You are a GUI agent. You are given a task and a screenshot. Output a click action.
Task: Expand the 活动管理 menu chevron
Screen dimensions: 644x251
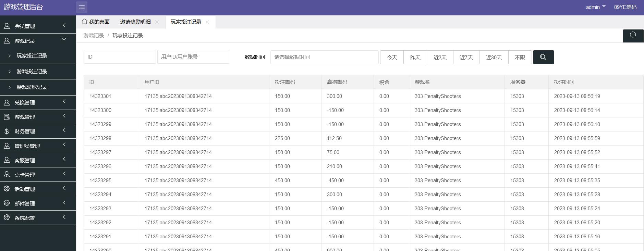tap(64, 188)
